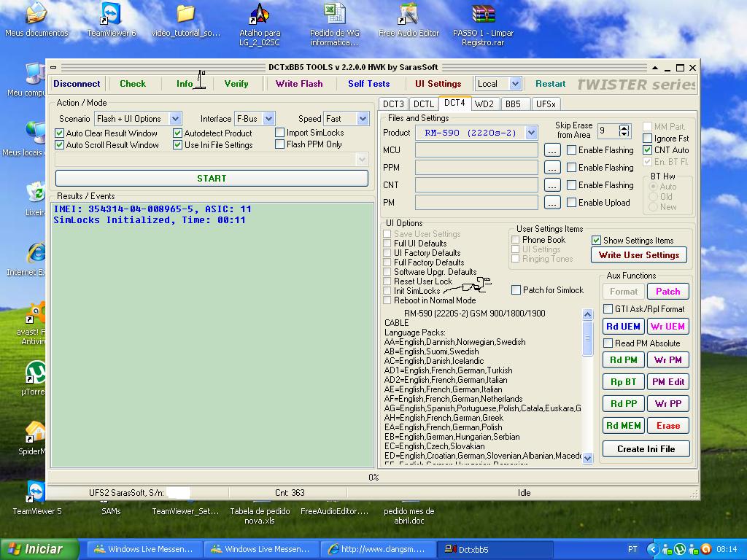Browse for the PM file
This screenshot has width=747, height=560.
click(x=551, y=203)
